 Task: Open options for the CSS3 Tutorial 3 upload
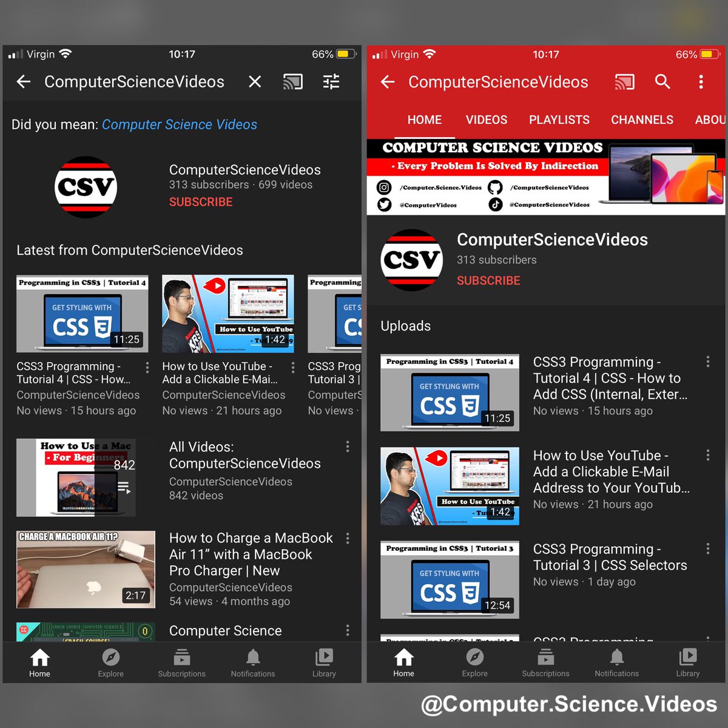coord(708,549)
